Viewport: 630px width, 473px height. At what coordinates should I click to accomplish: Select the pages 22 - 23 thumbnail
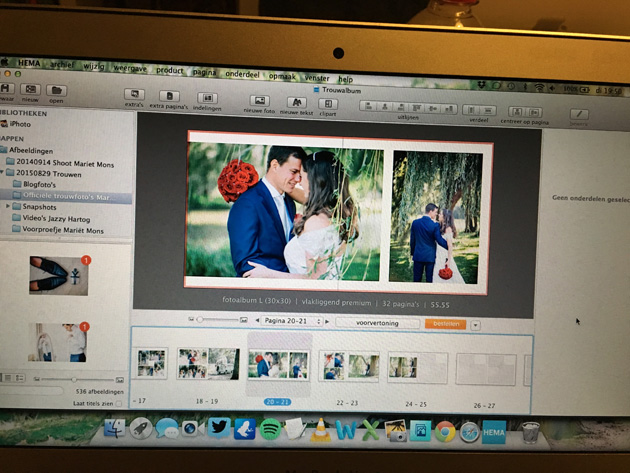(x=348, y=367)
